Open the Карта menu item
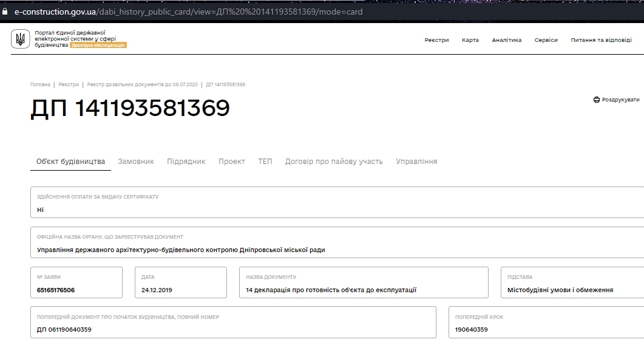644x342 pixels. pyautogui.click(x=470, y=40)
